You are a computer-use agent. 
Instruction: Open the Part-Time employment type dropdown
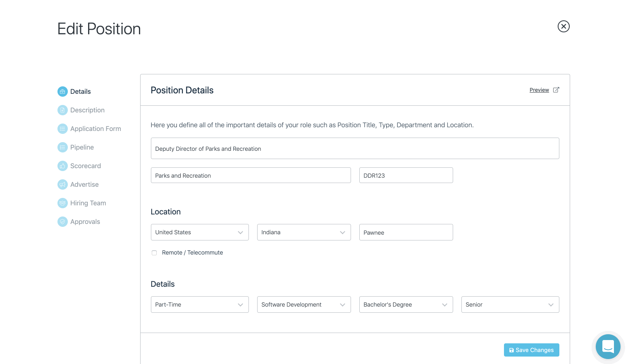point(200,305)
